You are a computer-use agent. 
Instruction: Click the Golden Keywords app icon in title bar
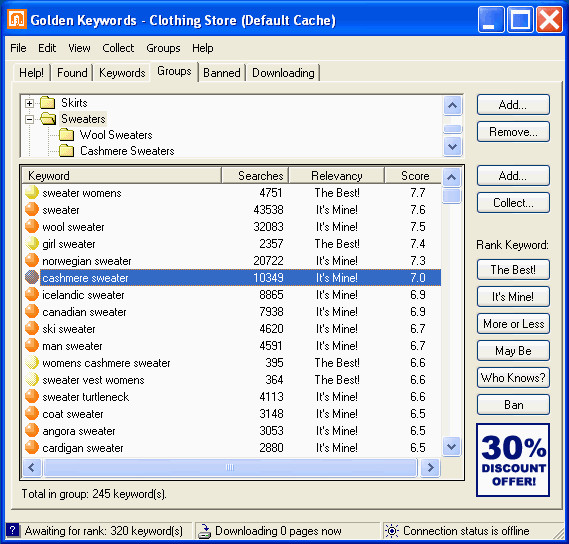click(17, 19)
